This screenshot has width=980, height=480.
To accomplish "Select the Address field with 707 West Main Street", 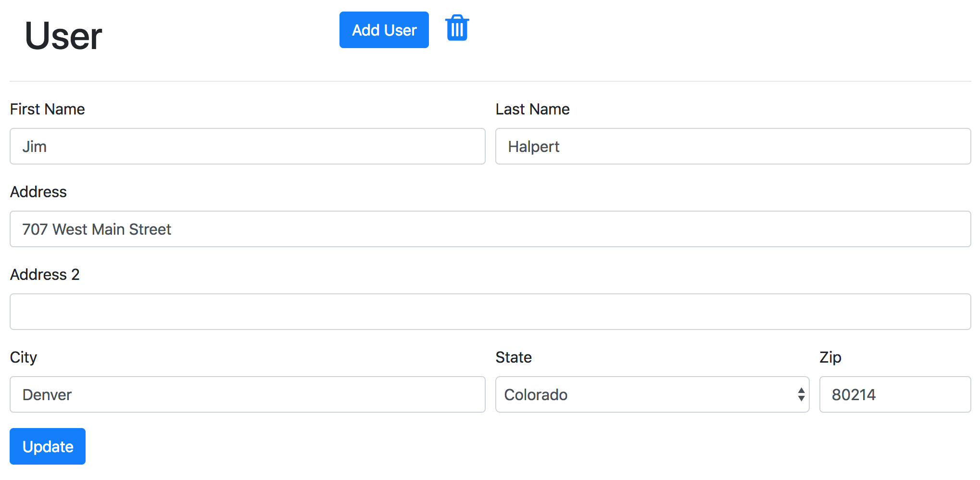I will tap(490, 229).
